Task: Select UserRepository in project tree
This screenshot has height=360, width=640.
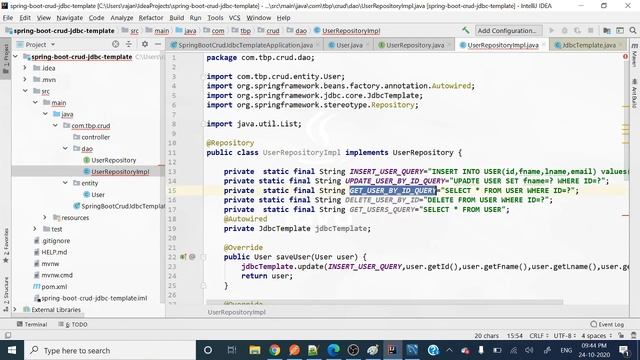Action: 113,160
